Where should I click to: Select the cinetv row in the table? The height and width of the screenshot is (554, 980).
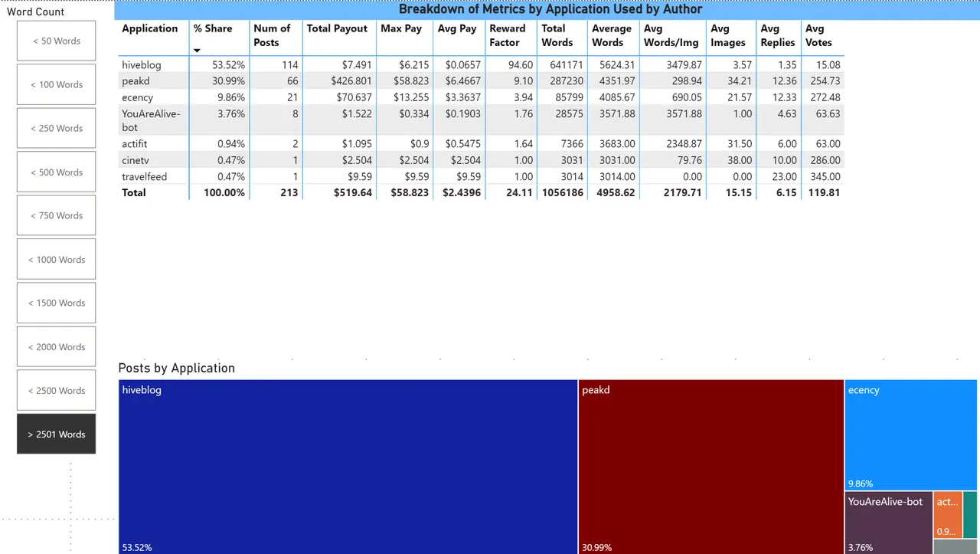(x=482, y=160)
